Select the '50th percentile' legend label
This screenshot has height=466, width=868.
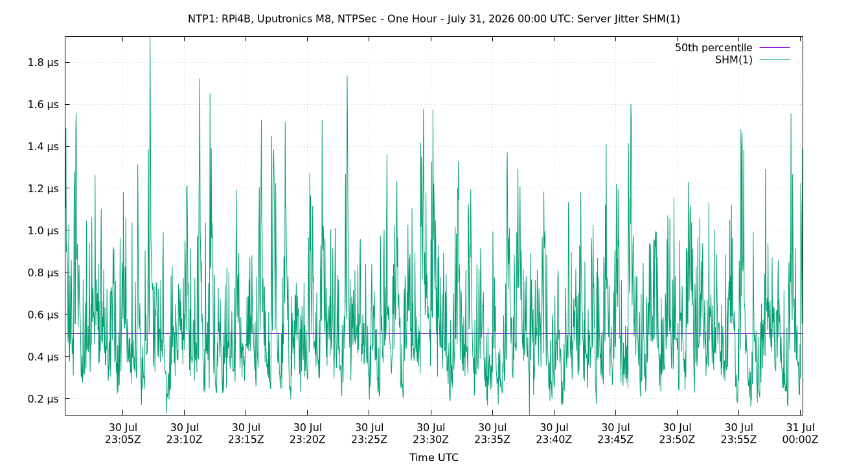pyautogui.click(x=714, y=48)
